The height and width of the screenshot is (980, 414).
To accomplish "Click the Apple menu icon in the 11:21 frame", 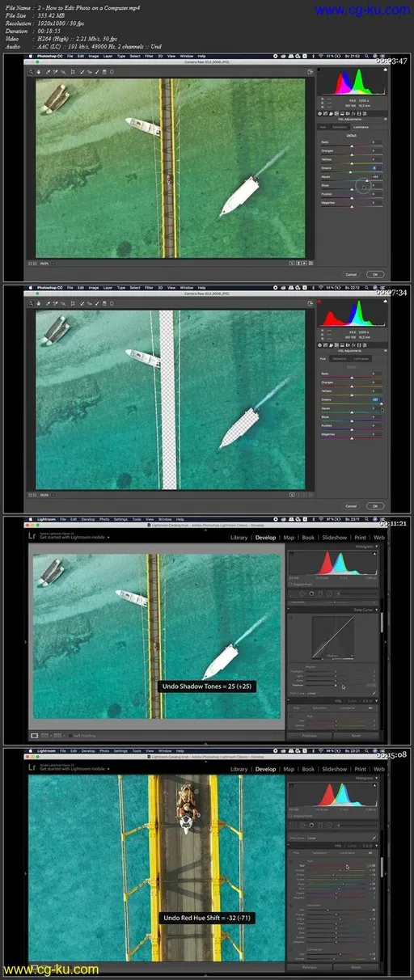I will (30, 519).
